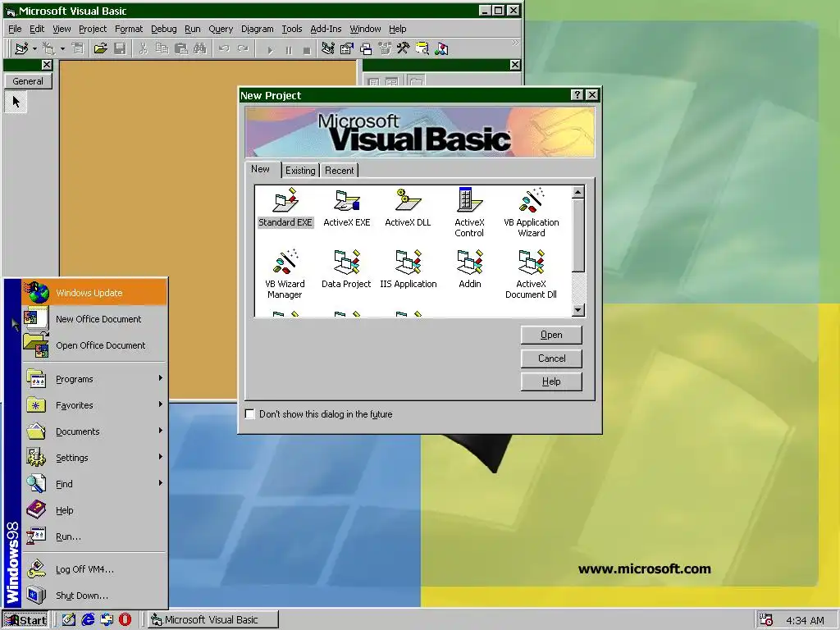Open the Add-Ins menu

click(x=326, y=29)
